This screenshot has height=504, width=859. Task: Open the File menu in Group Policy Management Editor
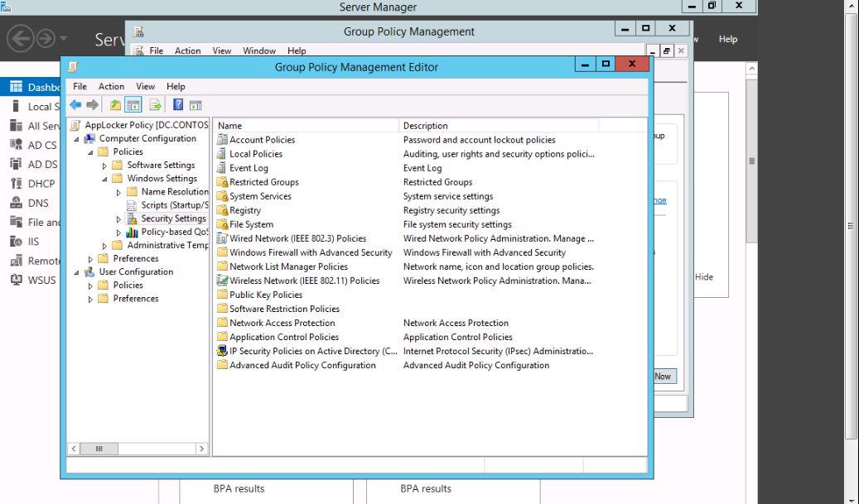tap(80, 86)
